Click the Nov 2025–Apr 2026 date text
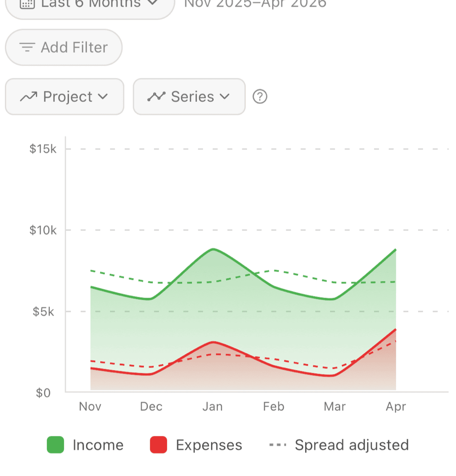 pyautogui.click(x=255, y=4)
